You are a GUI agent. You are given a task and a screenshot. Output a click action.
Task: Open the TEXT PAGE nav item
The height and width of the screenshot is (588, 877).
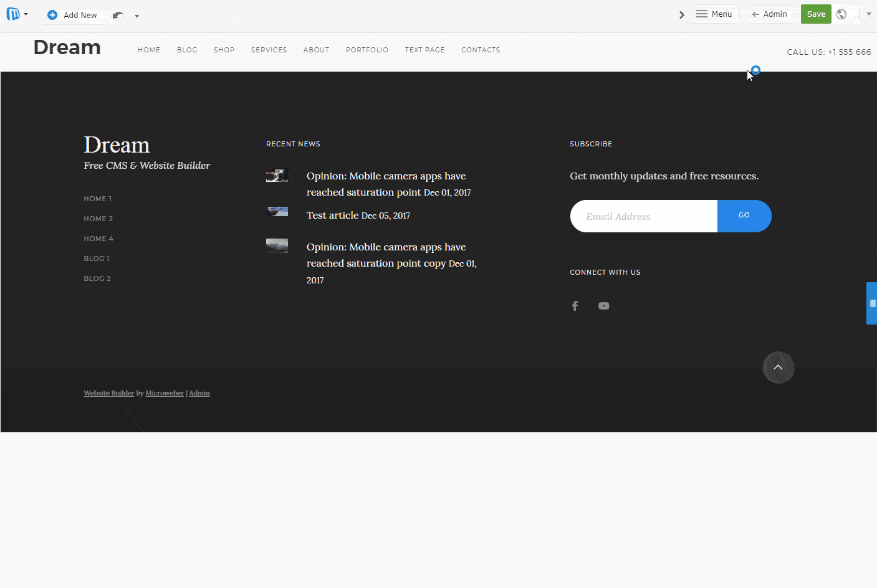[425, 50]
